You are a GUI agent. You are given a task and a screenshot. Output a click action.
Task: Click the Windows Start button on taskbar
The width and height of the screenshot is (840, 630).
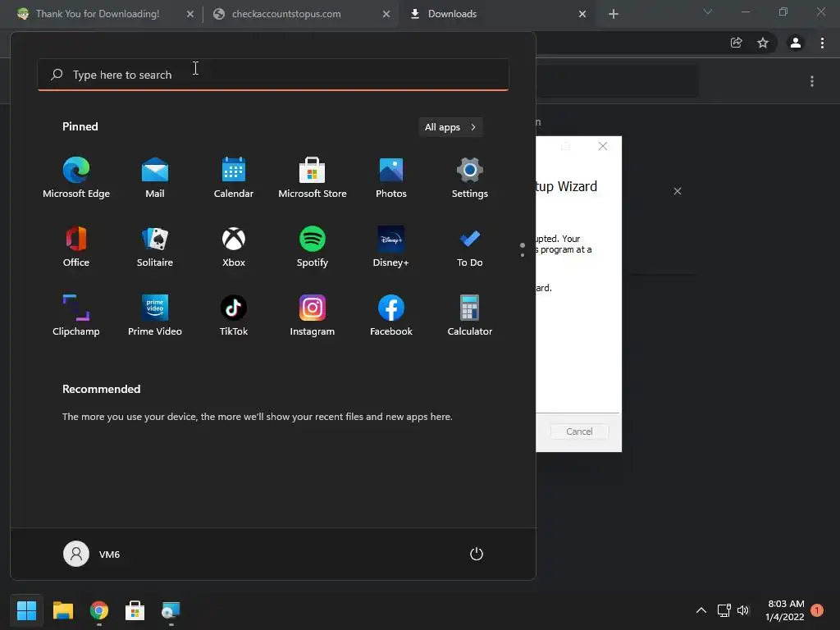[26, 610]
